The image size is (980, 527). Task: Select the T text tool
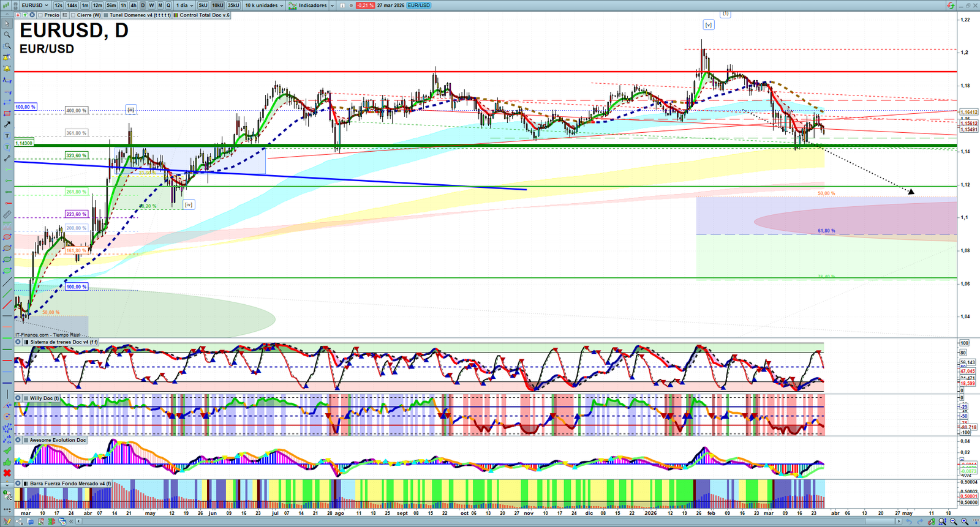tap(7, 136)
